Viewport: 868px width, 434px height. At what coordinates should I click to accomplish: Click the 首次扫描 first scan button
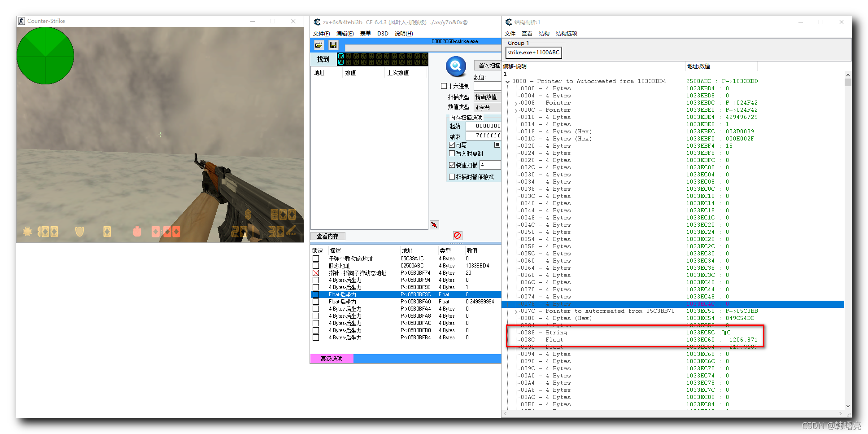488,66
